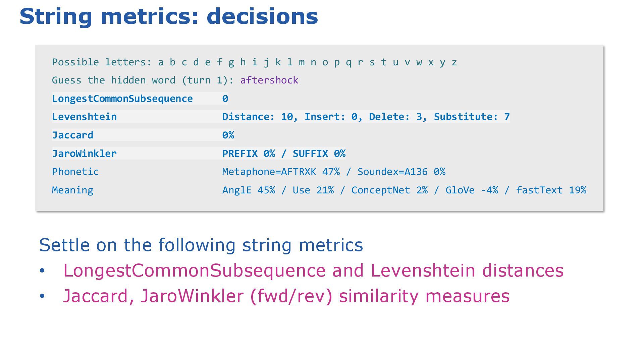This screenshot has width=644, height=362.
Task: Click the Levenshtein metric label
Action: (85, 117)
